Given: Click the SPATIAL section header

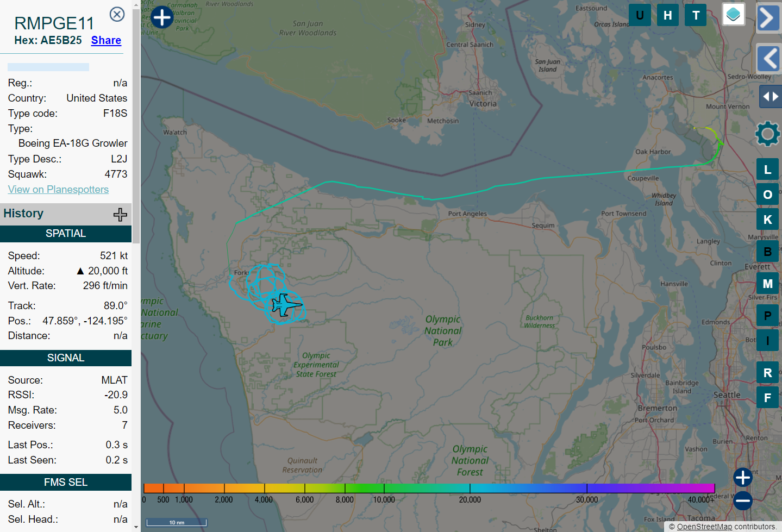Looking at the screenshot, I should point(66,234).
